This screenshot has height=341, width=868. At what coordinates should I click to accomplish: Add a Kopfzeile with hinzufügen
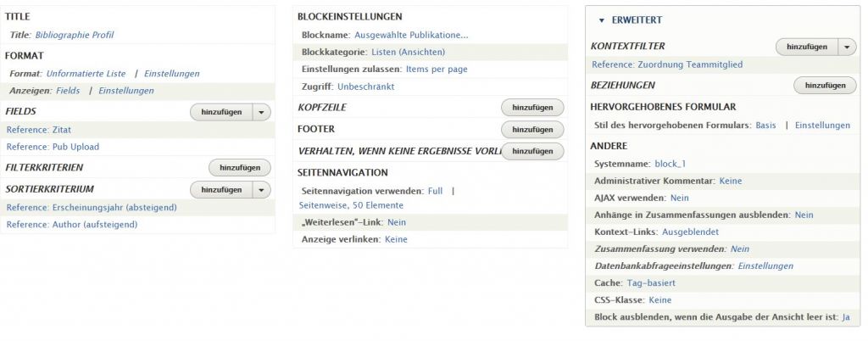click(532, 108)
